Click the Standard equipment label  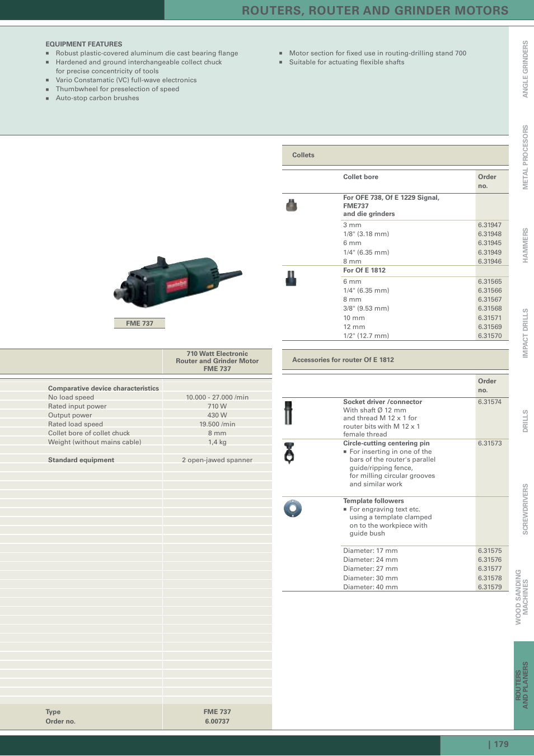(x=81, y=460)
